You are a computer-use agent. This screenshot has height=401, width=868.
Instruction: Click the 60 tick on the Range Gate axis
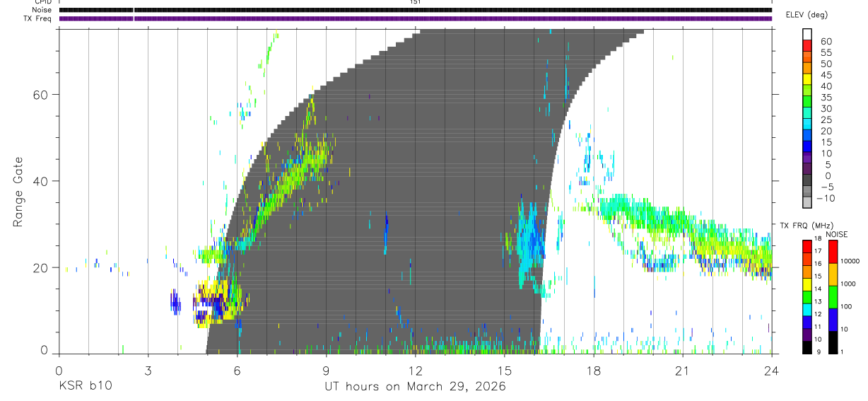coord(41,94)
